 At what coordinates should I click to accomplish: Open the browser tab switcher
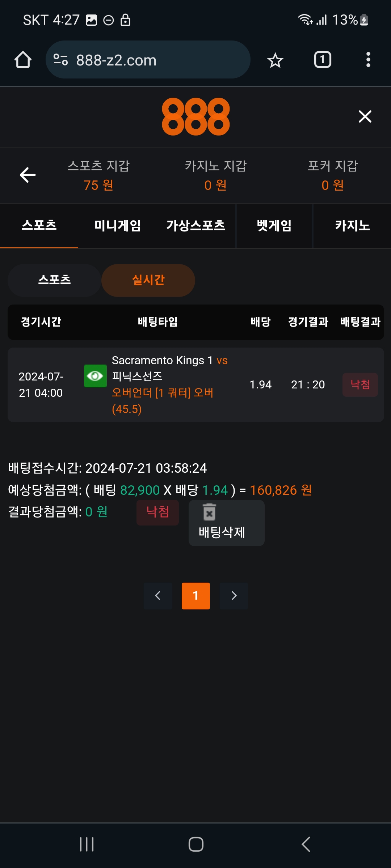click(322, 60)
